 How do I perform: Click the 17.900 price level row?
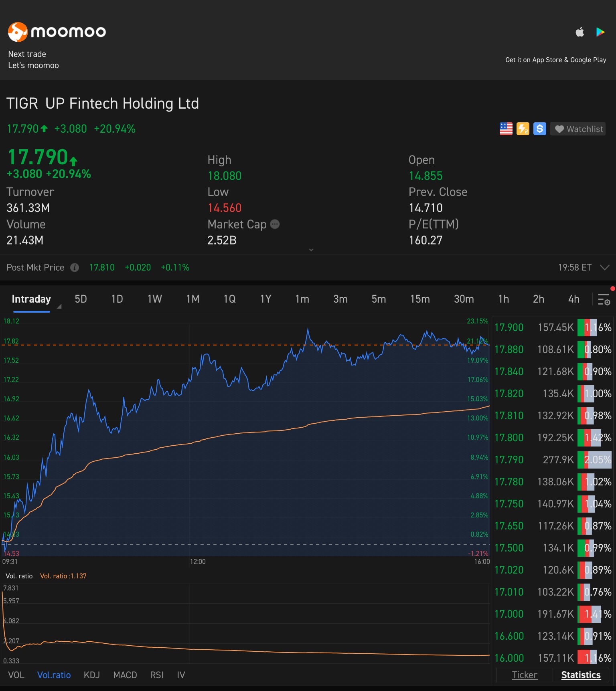tap(553, 327)
